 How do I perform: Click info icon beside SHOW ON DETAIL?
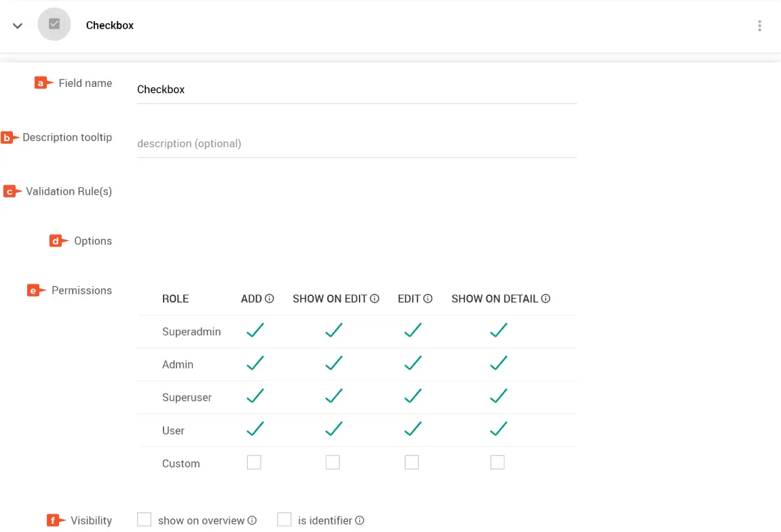pos(546,299)
